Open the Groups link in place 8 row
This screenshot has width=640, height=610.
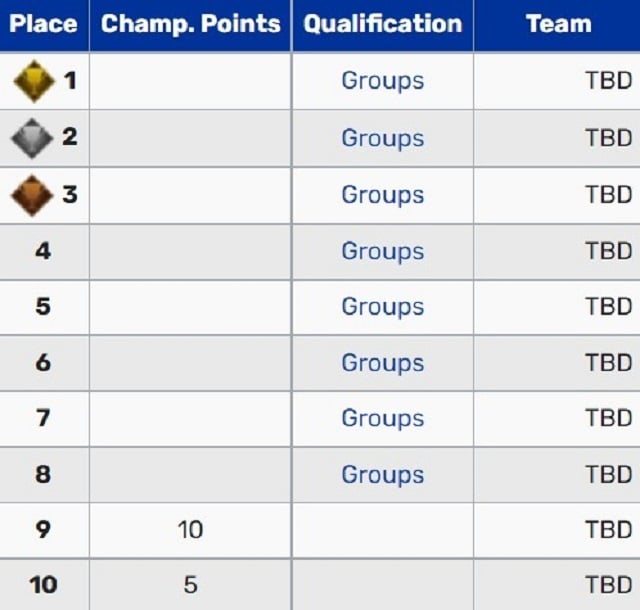click(383, 475)
